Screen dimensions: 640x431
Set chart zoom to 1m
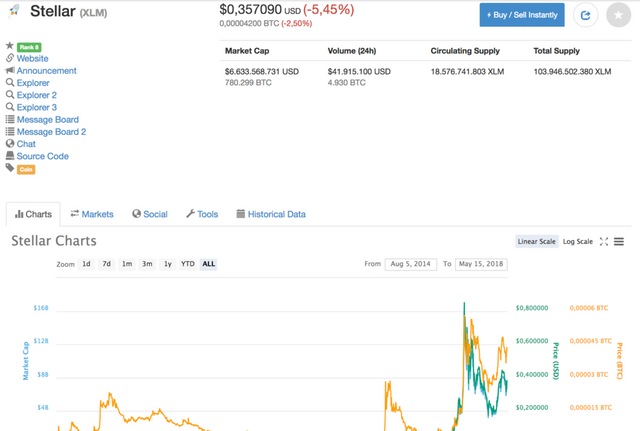coord(127,264)
